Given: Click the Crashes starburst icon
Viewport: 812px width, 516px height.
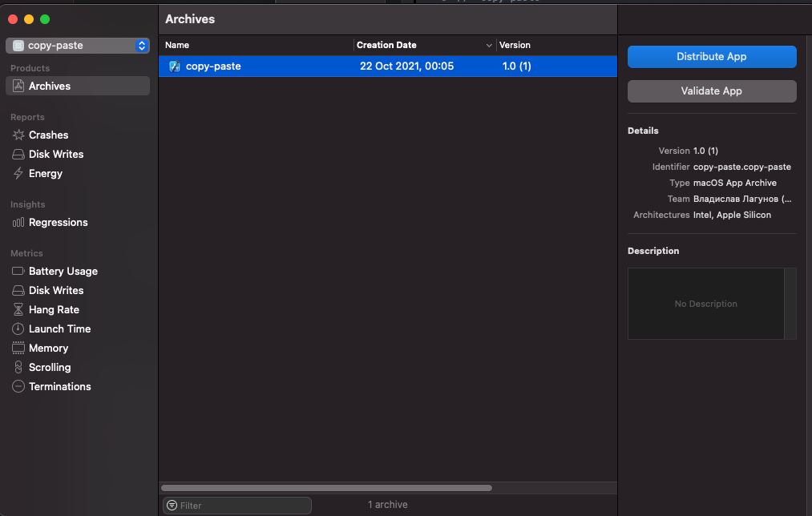Looking at the screenshot, I should (x=18, y=135).
